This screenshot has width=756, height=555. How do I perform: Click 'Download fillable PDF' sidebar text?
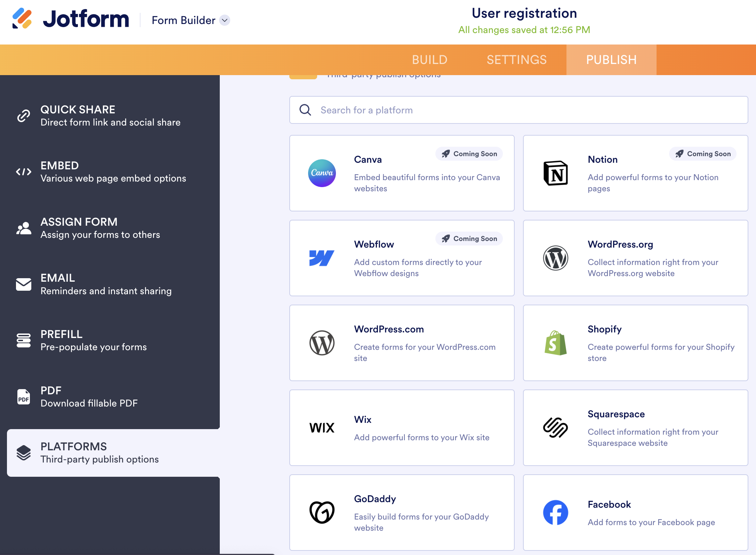89,403
